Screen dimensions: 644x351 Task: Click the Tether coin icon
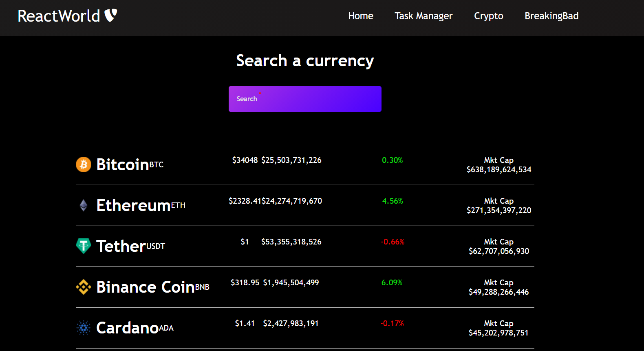[x=84, y=246]
